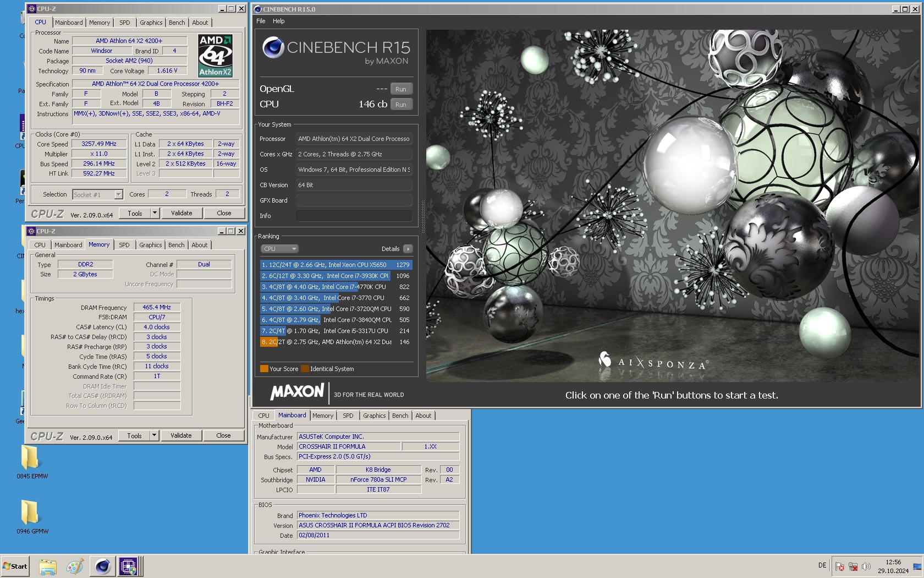This screenshot has height=578, width=924.
Task: Click the Tools button in the Memory CPU-Z window
Action: (x=134, y=435)
